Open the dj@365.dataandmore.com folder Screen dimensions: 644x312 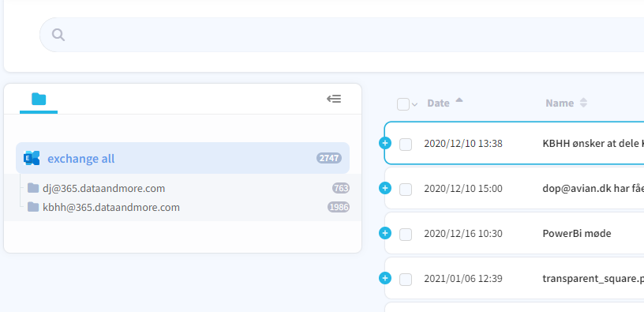(x=104, y=189)
